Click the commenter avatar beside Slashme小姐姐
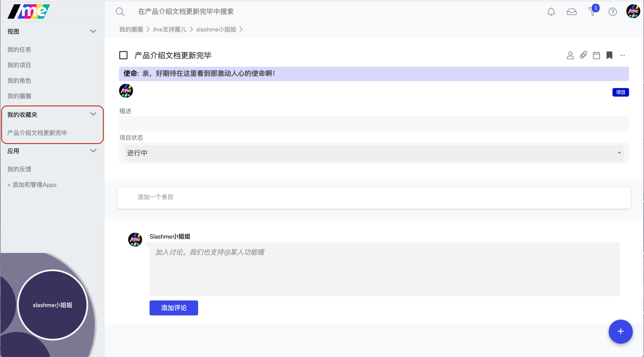 (x=135, y=240)
